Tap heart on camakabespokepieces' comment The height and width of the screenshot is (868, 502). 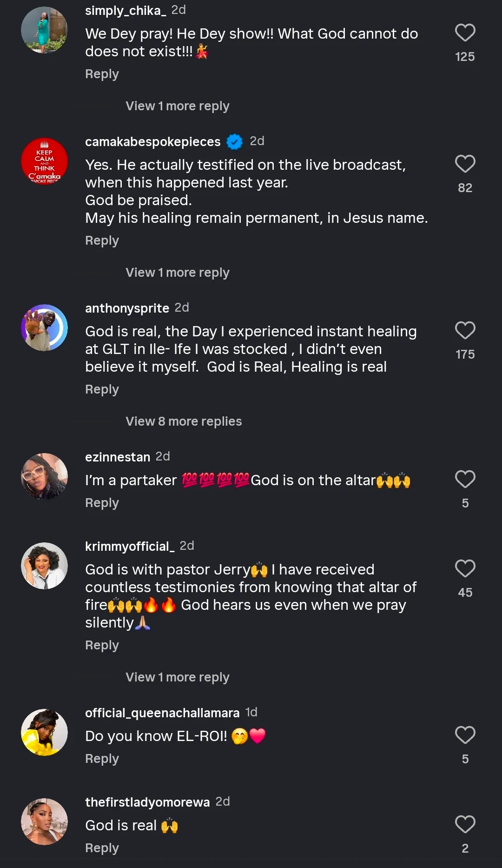tap(465, 164)
